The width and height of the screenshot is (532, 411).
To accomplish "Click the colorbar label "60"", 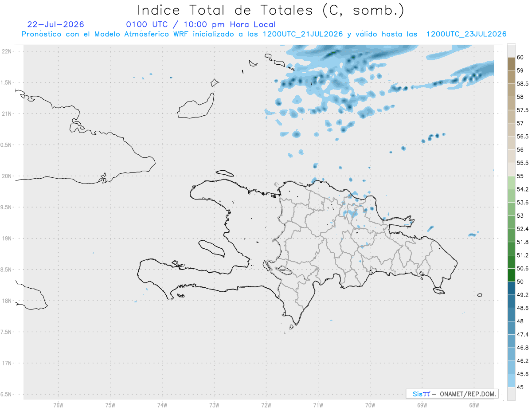I will 520,58.
